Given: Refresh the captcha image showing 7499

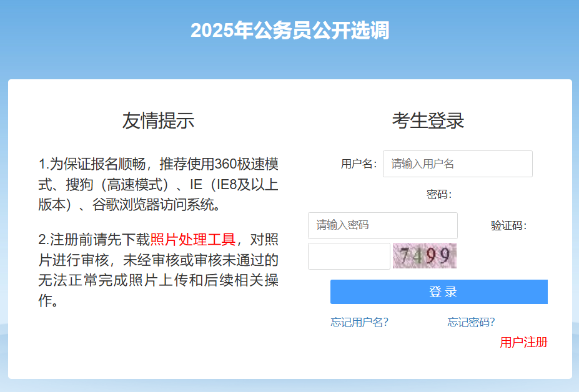Looking at the screenshot, I should coord(425,256).
